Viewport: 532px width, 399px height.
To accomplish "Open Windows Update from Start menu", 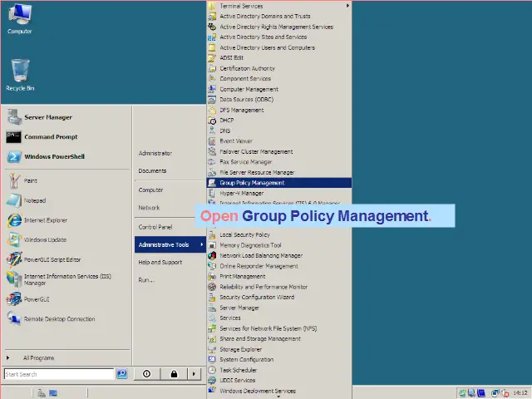I will click(67, 240).
